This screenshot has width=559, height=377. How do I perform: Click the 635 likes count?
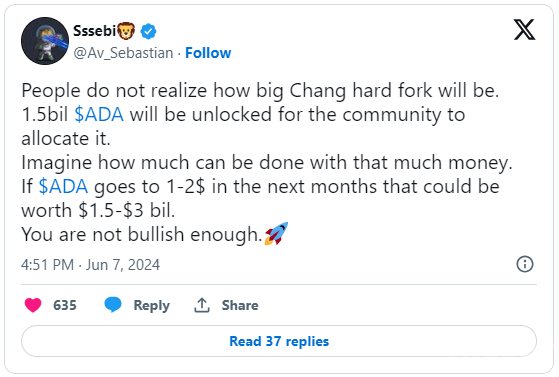(x=65, y=305)
